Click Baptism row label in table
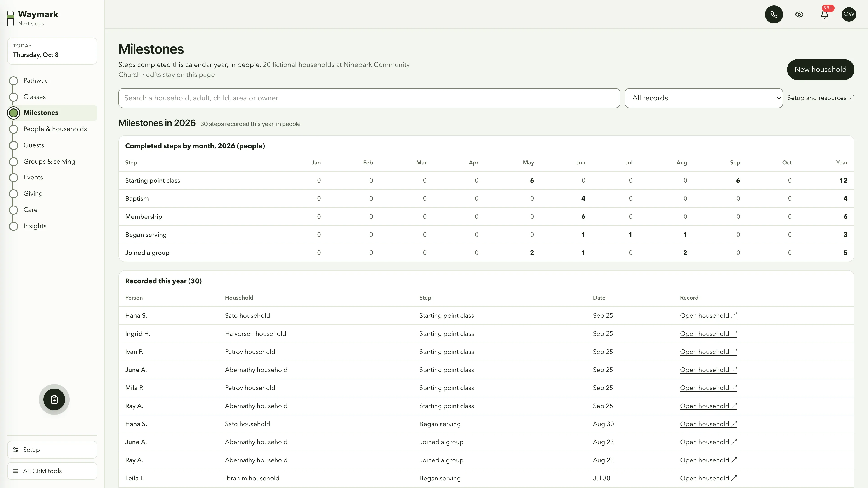 pos(137,199)
